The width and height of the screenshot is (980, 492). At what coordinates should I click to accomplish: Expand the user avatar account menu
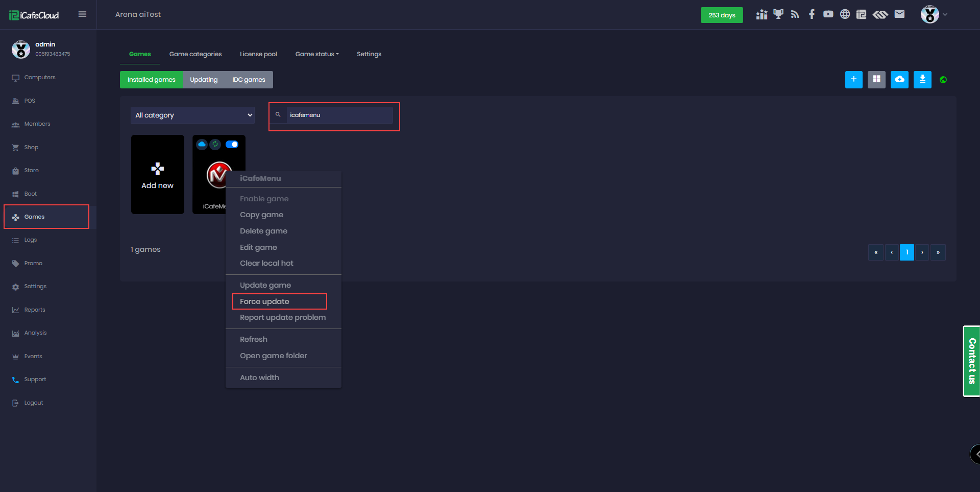tap(934, 14)
